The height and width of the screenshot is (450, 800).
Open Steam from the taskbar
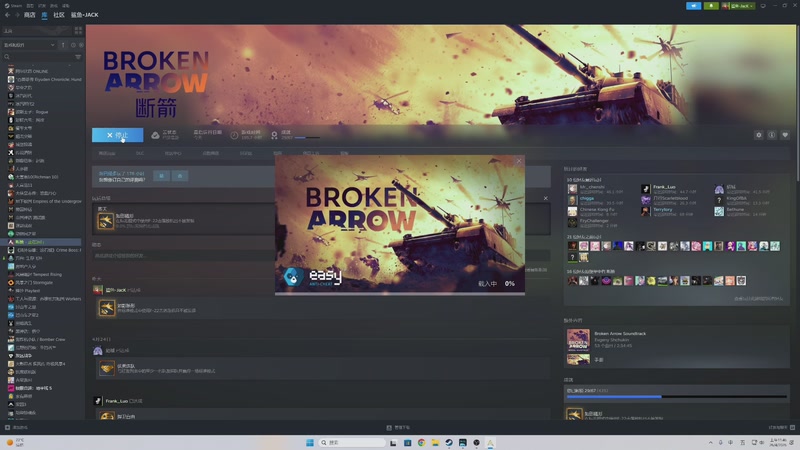tap(449, 442)
